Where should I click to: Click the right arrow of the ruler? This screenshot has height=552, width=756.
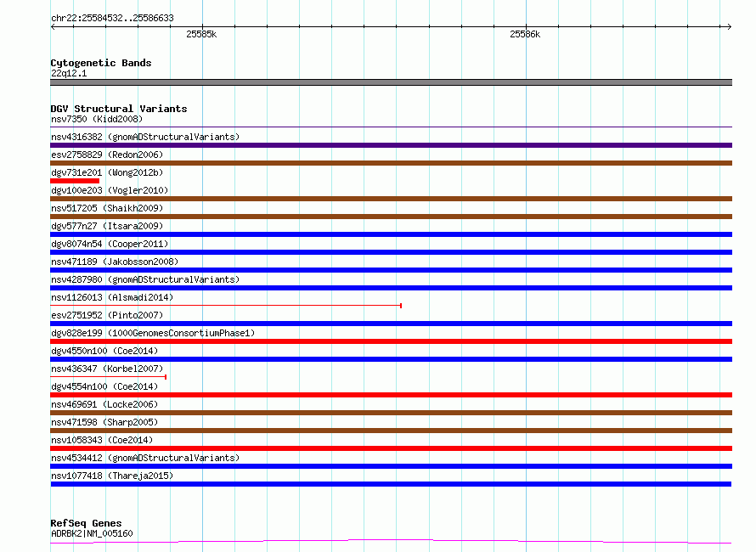(729, 26)
